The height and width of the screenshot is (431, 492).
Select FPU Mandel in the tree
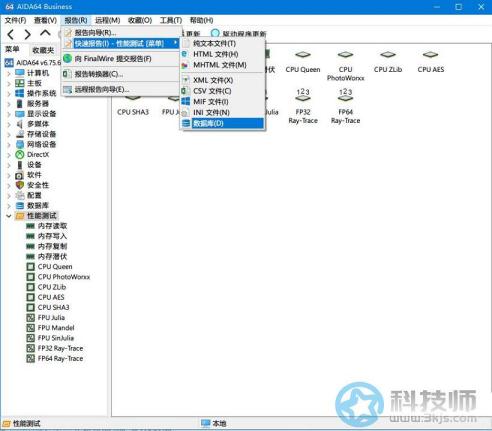click(56, 328)
